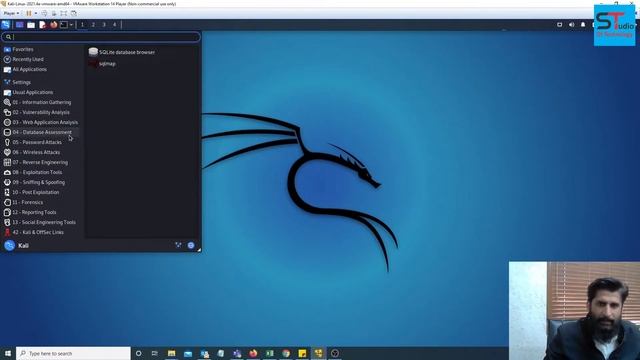This screenshot has width=640, height=360.
Task: Open Sticky Notes on the taskbar
Action: 302,353
